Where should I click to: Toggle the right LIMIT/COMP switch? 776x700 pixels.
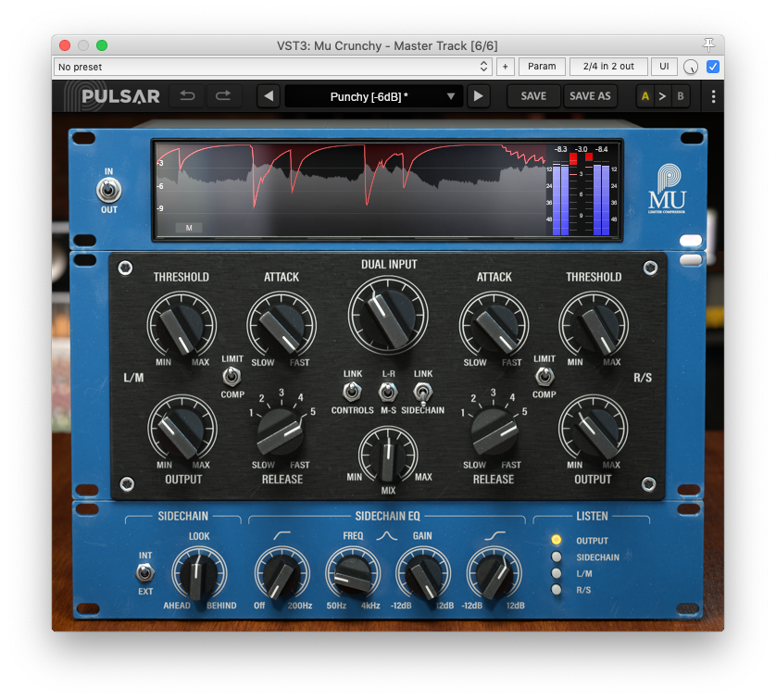point(544,377)
